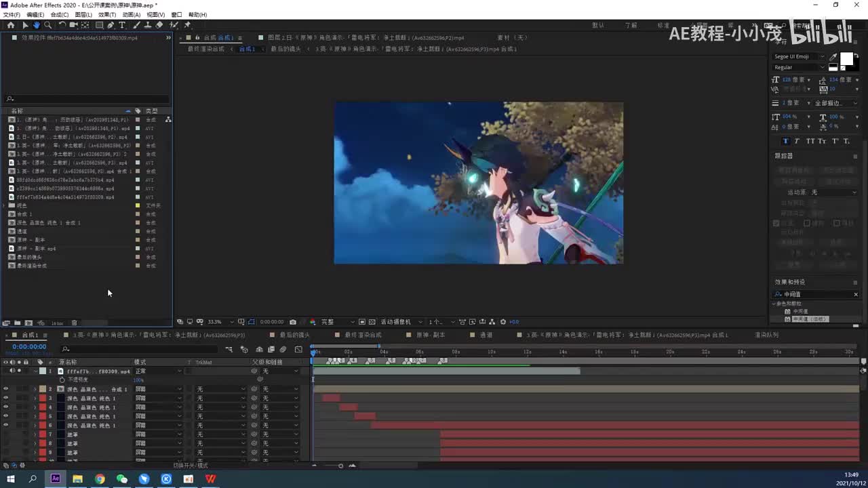
Task: Open composition mini-flowchart in timeline
Action: tap(229, 350)
